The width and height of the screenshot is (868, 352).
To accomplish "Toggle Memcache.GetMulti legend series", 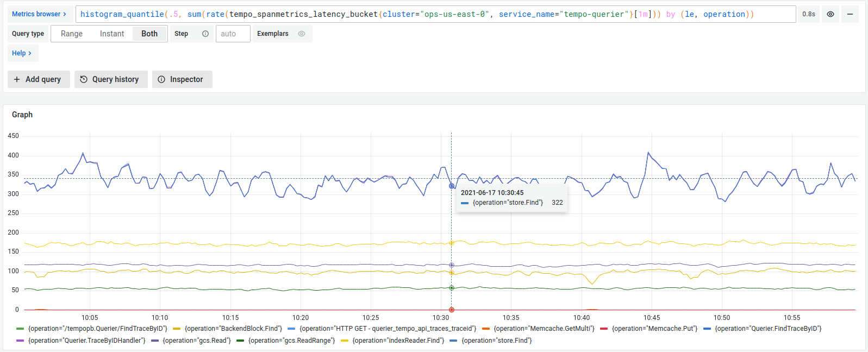I will 544,329.
